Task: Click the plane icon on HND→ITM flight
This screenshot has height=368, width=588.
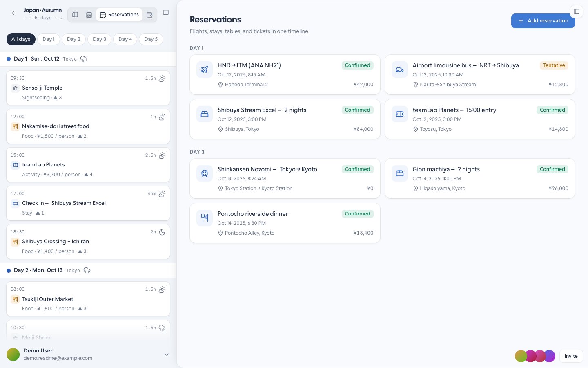Action: click(x=205, y=70)
